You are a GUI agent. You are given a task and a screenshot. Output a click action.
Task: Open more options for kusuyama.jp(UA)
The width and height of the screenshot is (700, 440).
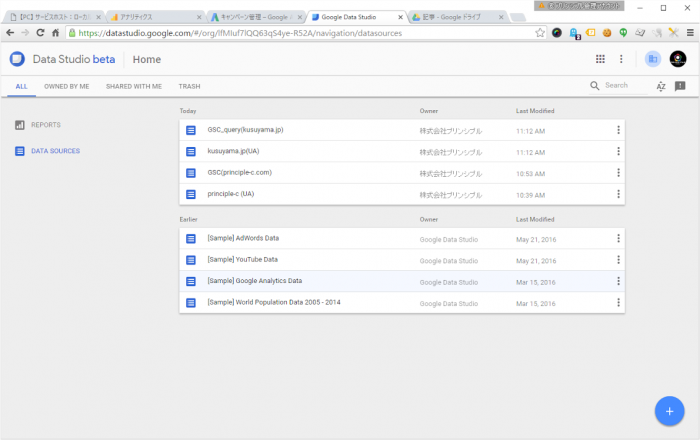(618, 151)
